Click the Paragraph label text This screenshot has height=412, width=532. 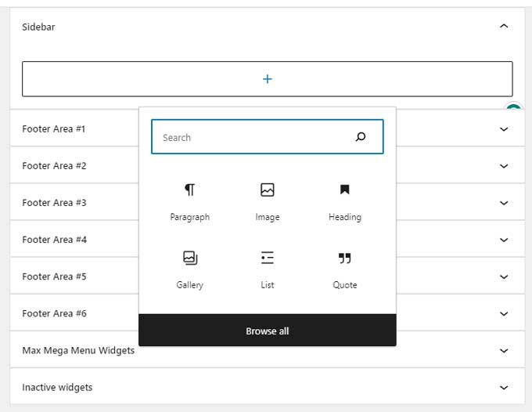(189, 217)
